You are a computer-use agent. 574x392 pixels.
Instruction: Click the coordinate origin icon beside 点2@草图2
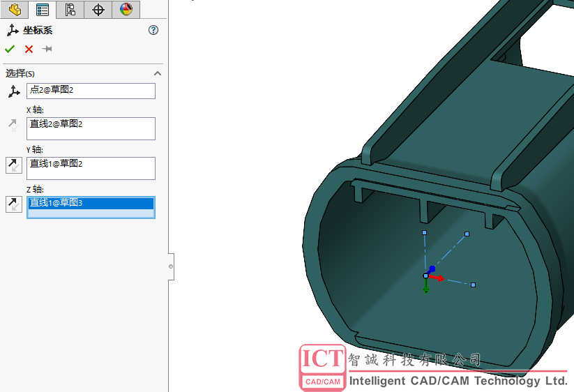pos(14,91)
